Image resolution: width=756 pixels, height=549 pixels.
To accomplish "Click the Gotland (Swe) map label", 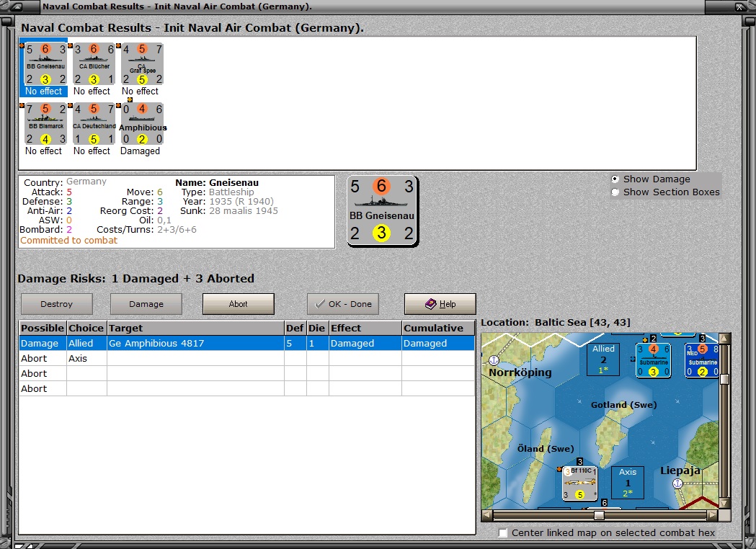I will (624, 405).
